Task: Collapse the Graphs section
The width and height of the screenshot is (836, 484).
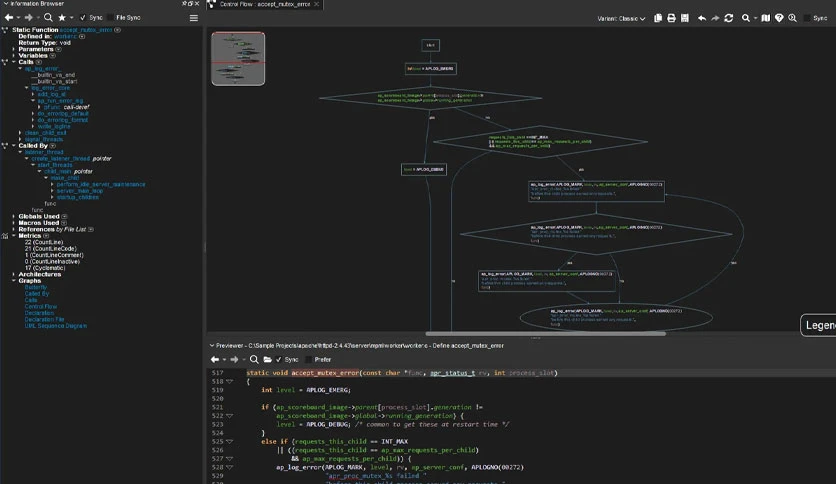Action: [14, 280]
